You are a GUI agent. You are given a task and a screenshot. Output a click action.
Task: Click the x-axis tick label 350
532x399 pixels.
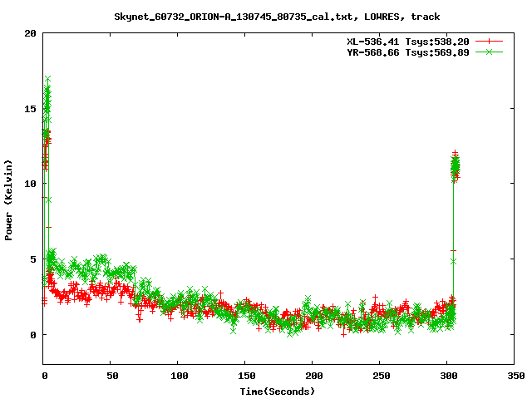point(515,376)
